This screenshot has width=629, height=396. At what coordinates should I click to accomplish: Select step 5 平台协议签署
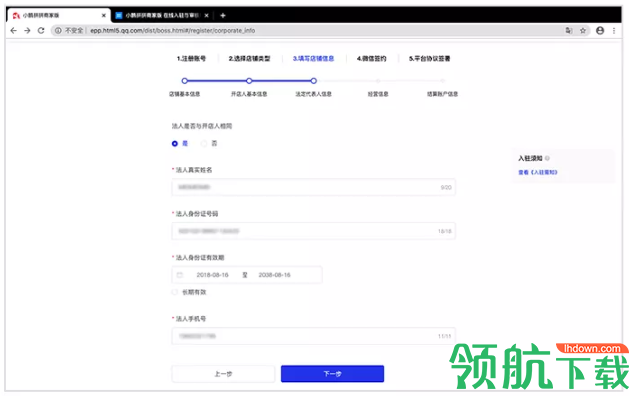click(429, 59)
